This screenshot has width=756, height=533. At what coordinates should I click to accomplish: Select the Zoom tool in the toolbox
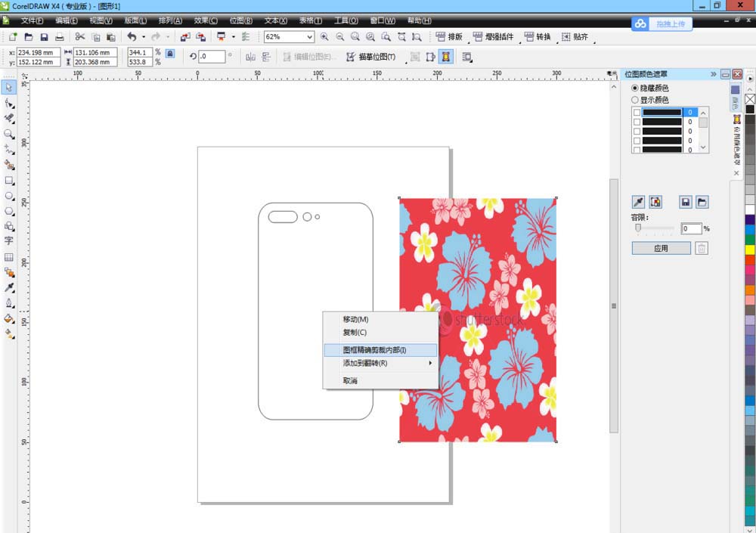coord(9,134)
